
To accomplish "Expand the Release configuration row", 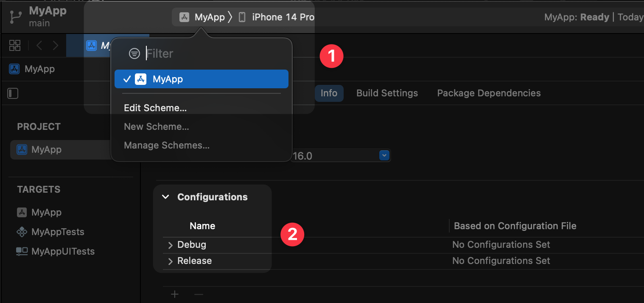I will click(x=171, y=261).
